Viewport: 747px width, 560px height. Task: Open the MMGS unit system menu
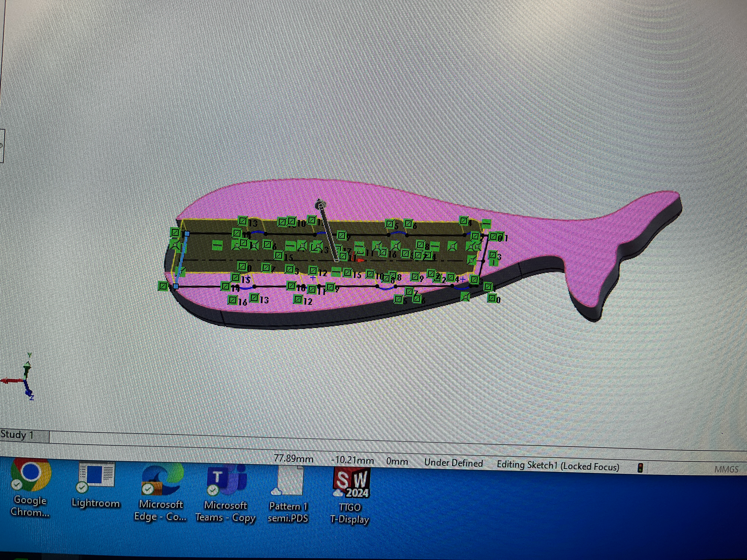[726, 469]
